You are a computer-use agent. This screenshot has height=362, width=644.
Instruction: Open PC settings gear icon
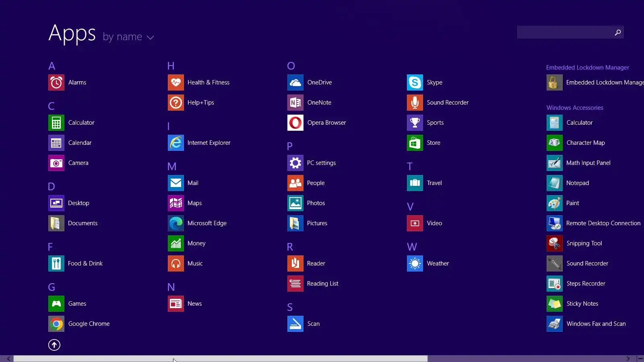(x=295, y=163)
